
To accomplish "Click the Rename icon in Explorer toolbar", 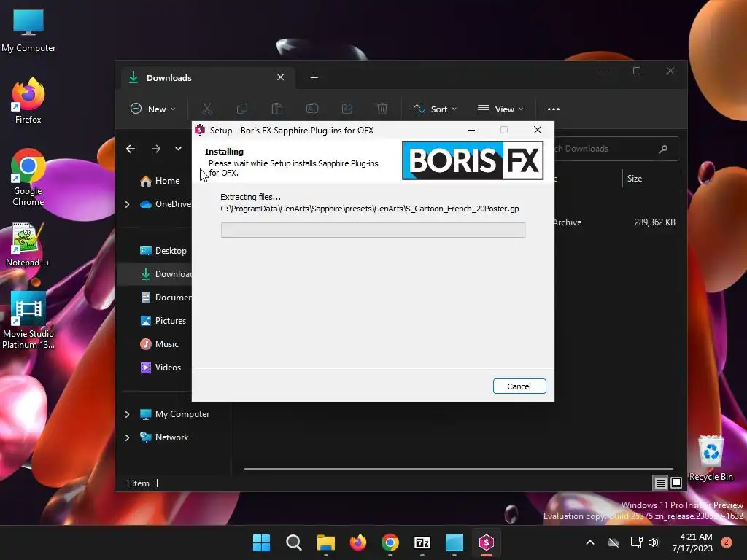I will pos(312,109).
